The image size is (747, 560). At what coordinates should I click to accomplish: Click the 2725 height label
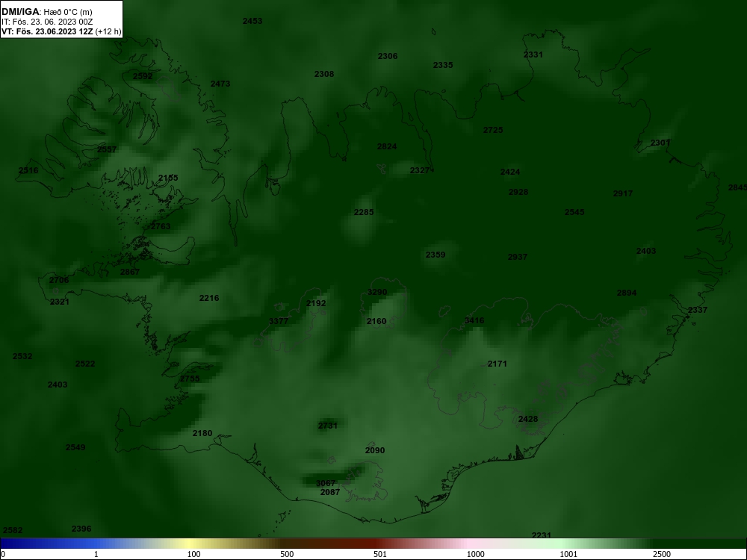coord(493,130)
